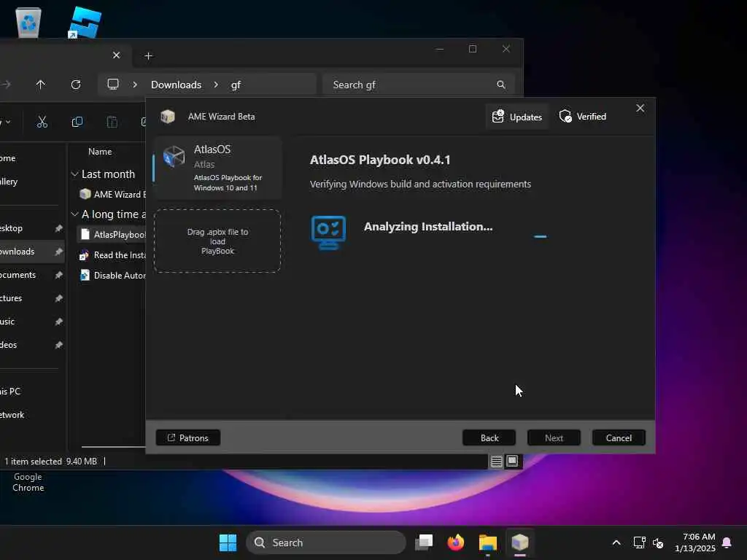Open the Recycle Bin on desktop
The height and width of the screenshot is (560, 747).
click(28, 23)
